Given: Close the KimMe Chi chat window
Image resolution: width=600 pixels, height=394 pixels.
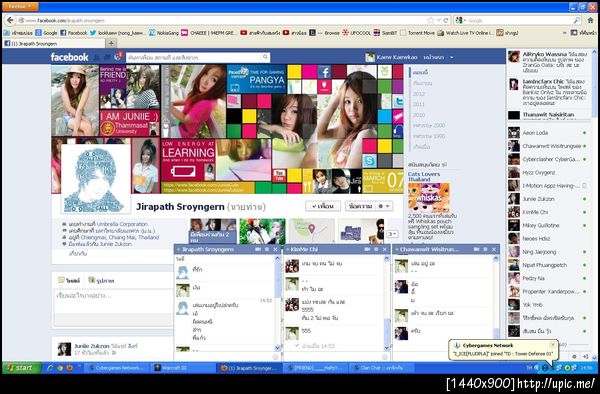Looking at the screenshot, I should tap(385, 249).
